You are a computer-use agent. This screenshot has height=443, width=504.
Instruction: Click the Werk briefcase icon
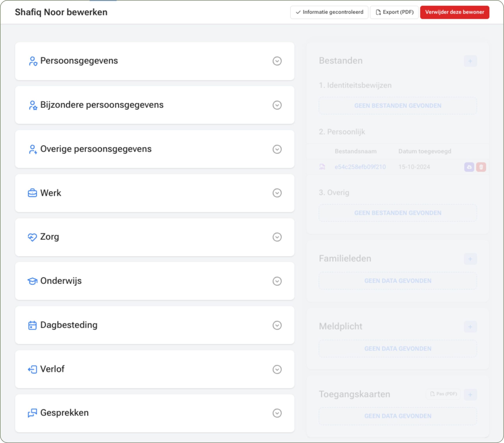tap(32, 193)
